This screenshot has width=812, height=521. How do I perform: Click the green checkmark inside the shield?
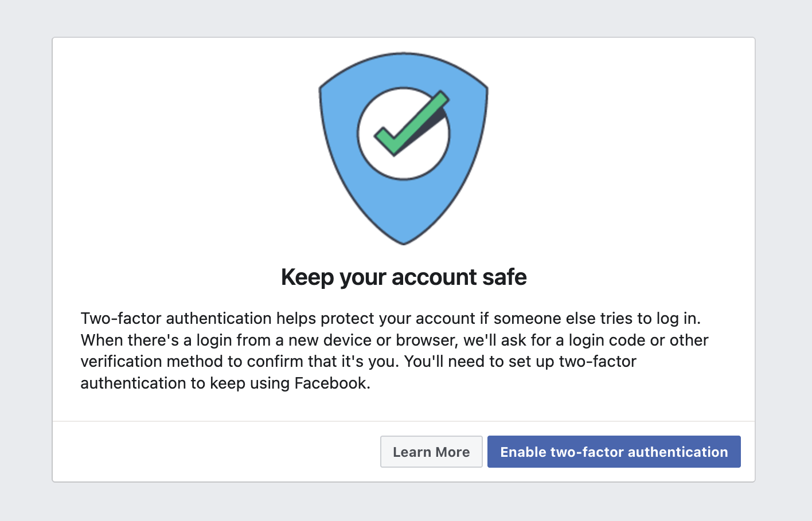tap(411, 123)
